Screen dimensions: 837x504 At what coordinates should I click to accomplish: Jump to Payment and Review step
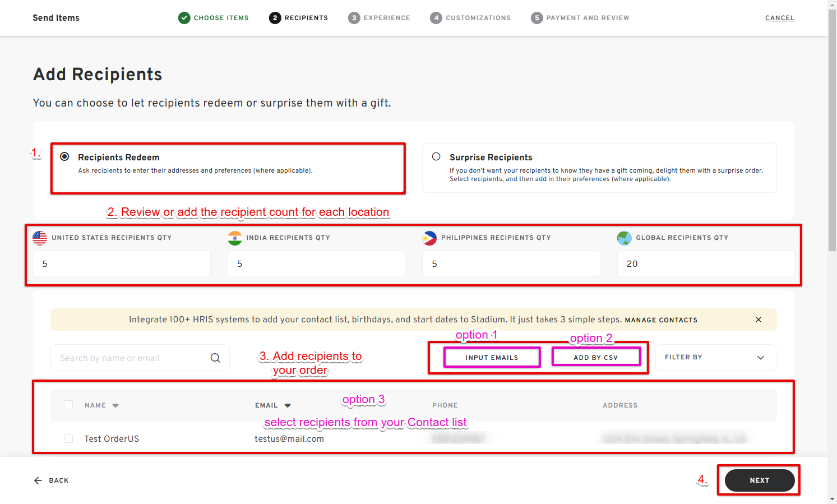point(580,18)
